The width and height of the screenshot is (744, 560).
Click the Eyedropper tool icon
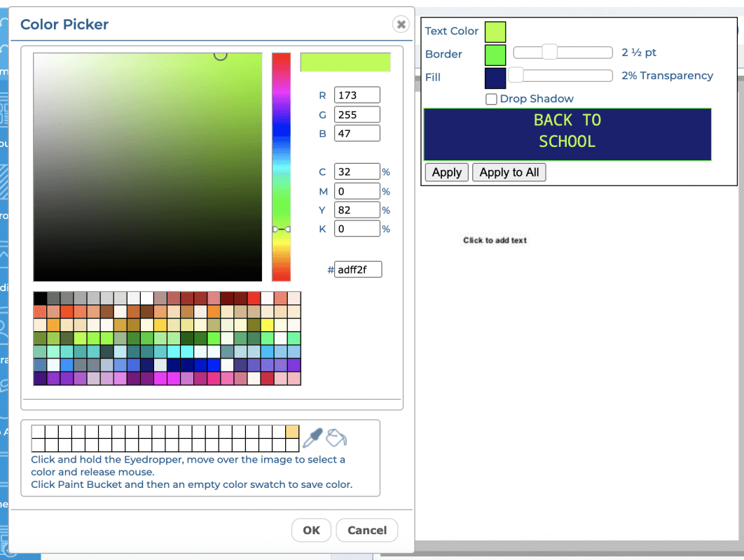point(312,438)
